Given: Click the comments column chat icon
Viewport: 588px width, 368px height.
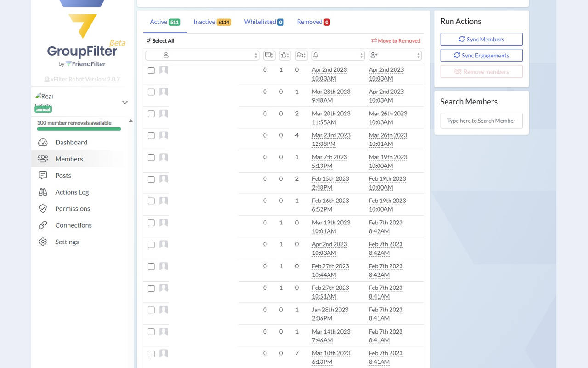Looking at the screenshot, I should click(300, 55).
